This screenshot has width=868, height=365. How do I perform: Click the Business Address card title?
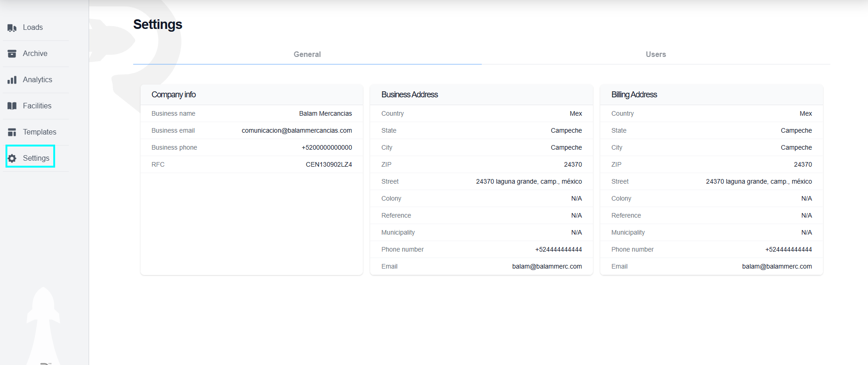point(410,95)
